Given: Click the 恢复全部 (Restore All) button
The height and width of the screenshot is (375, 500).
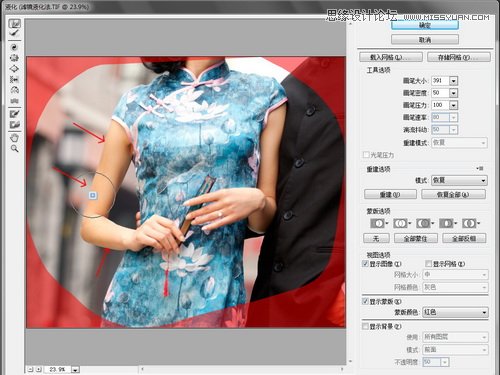Looking at the screenshot, I should [x=453, y=194].
